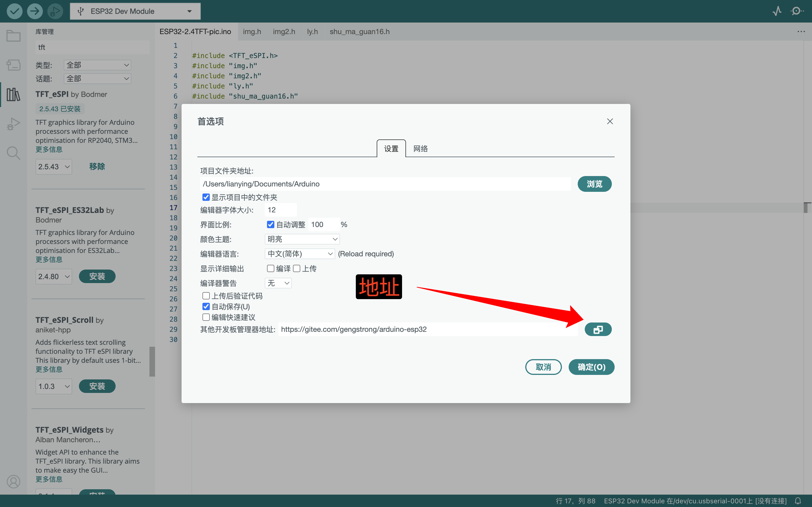
Task: Switch to the 网络 tab
Action: coord(420,148)
